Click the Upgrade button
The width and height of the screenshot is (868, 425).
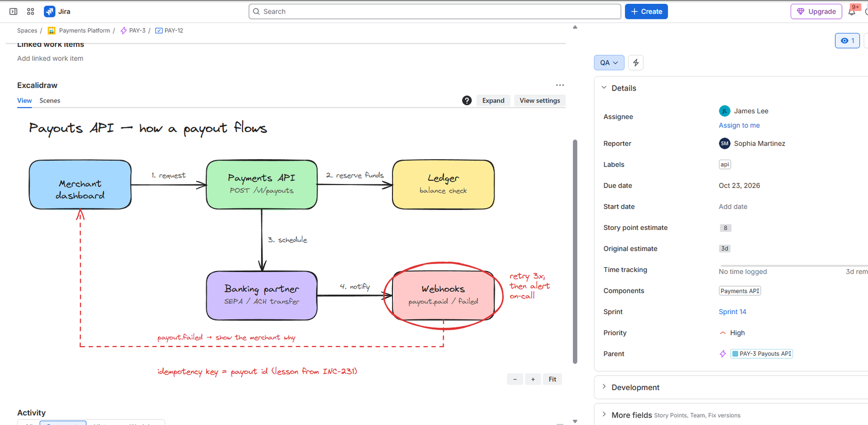[816, 11]
